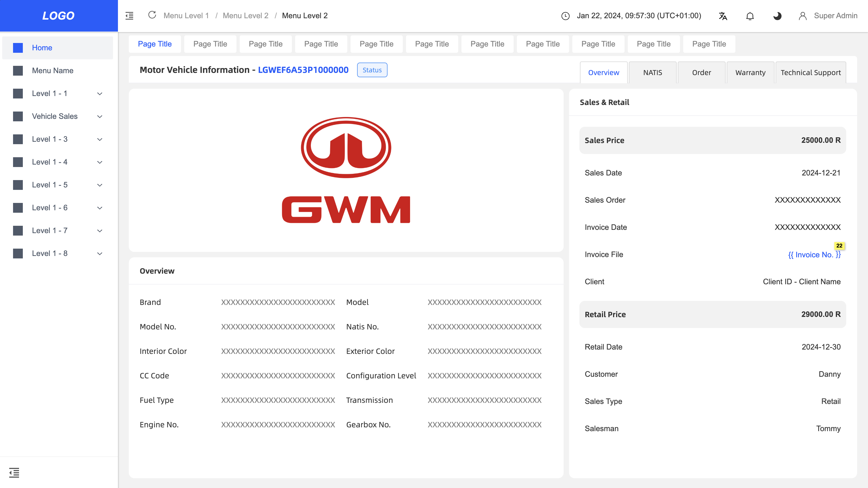Click Retail Date value 2024-12-30

click(x=821, y=347)
